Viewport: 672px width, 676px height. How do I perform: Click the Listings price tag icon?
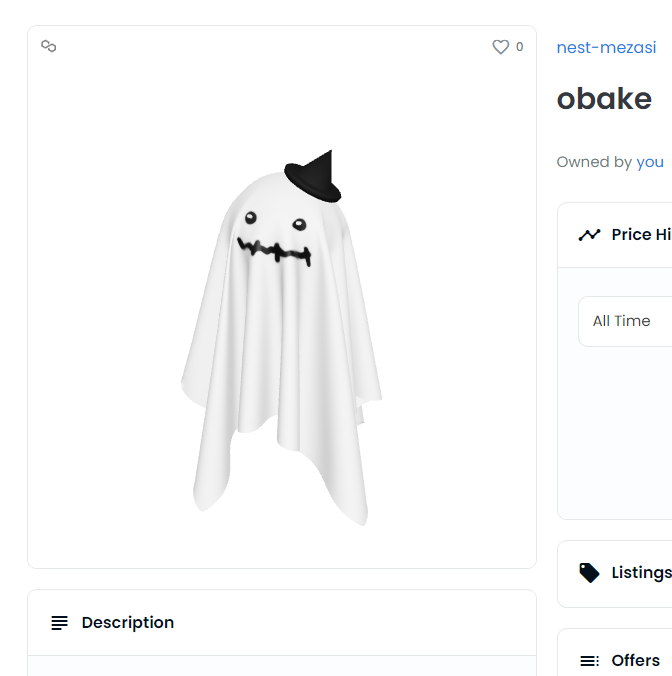tap(589, 573)
